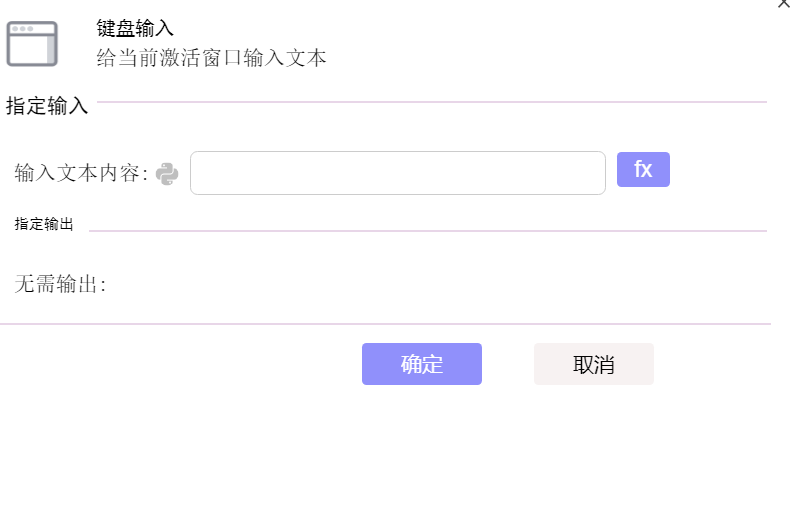This screenshot has width=806, height=511.
Task: Click the divider line beside 指定输出
Action: [428, 231]
